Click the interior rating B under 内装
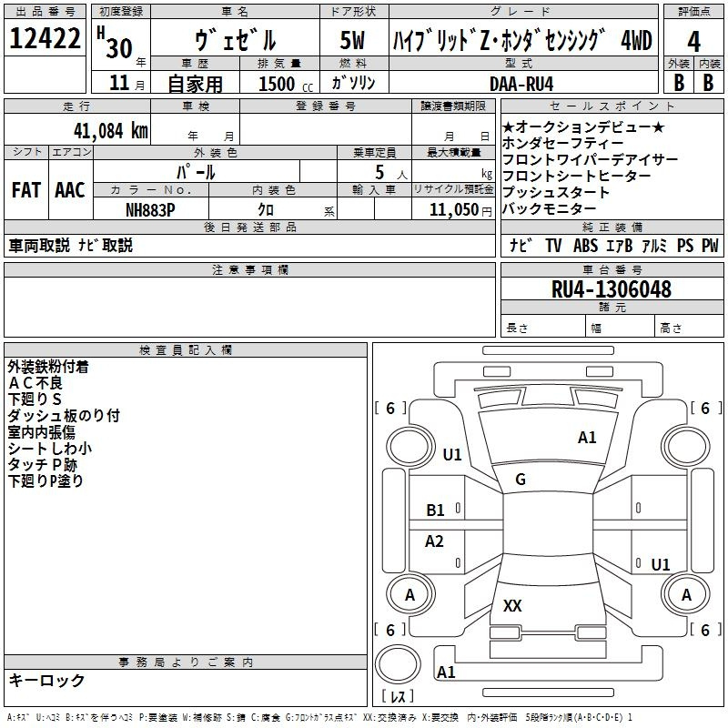Screen dimensions: 728x728 pyautogui.click(x=709, y=83)
